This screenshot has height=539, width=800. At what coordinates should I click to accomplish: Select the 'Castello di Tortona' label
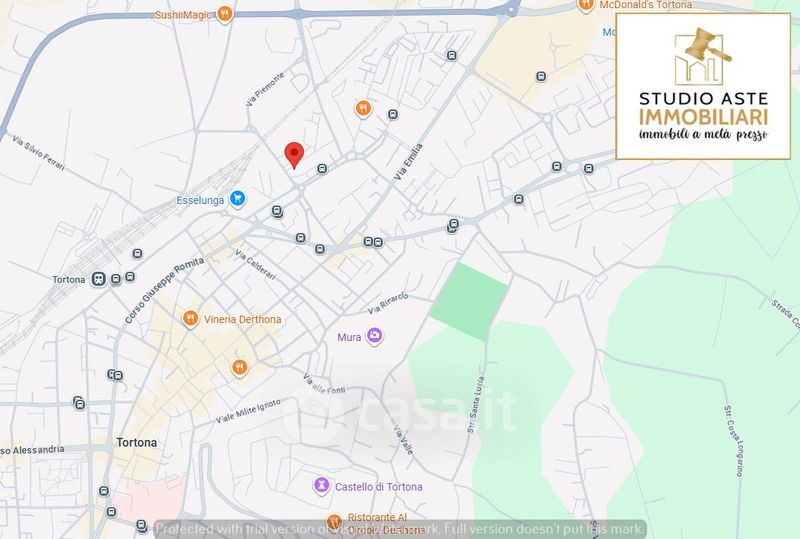[379, 487]
